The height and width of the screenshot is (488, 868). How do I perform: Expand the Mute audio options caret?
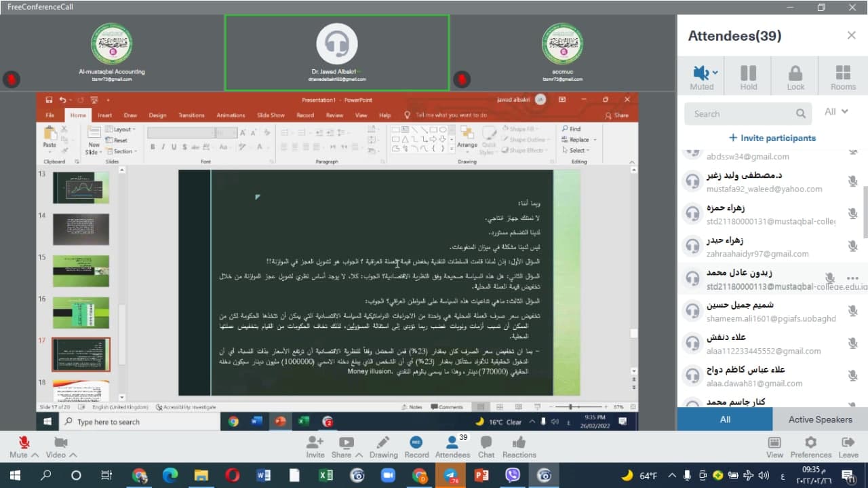34,455
